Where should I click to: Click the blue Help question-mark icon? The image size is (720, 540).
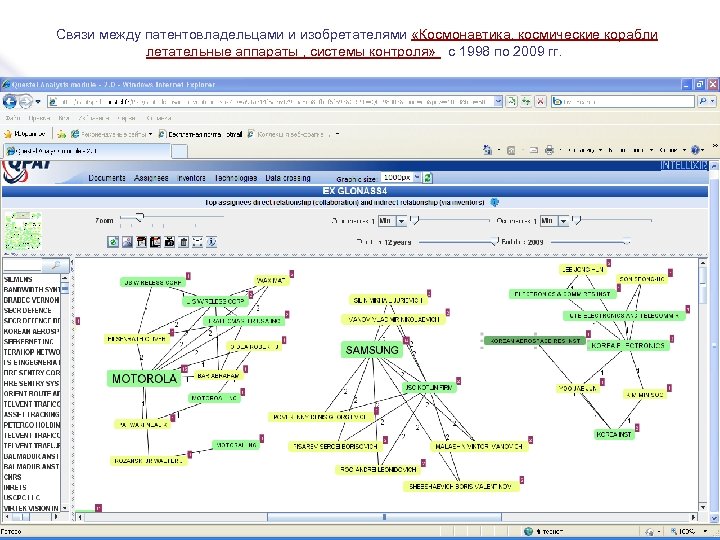695,150
